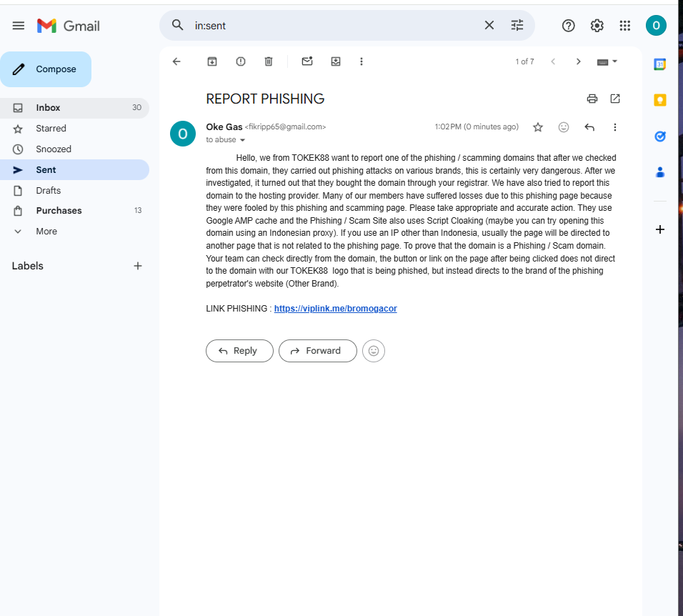Viewport: 683px width, 616px height.
Task: Click the Labels heading
Action: coord(27,266)
